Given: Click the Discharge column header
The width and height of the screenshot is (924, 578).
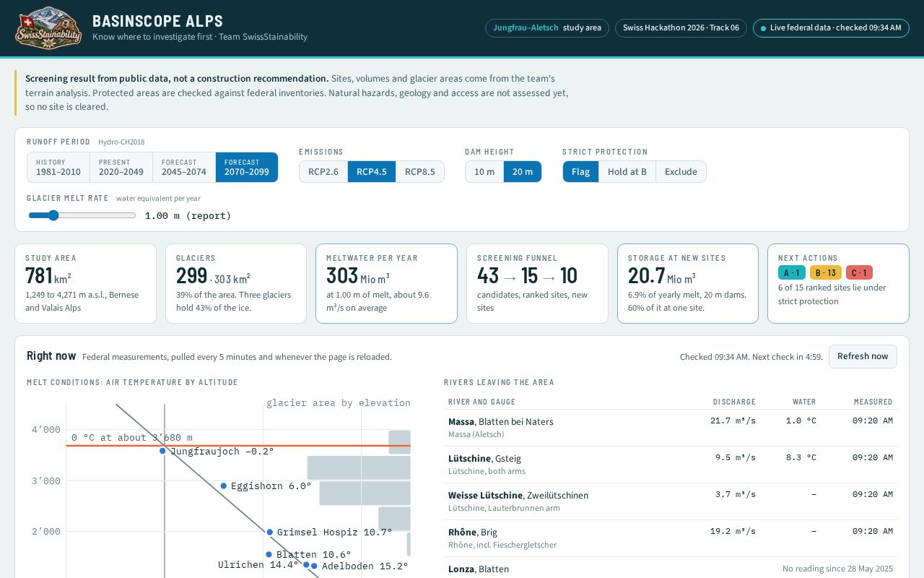Looking at the screenshot, I should 734,402.
